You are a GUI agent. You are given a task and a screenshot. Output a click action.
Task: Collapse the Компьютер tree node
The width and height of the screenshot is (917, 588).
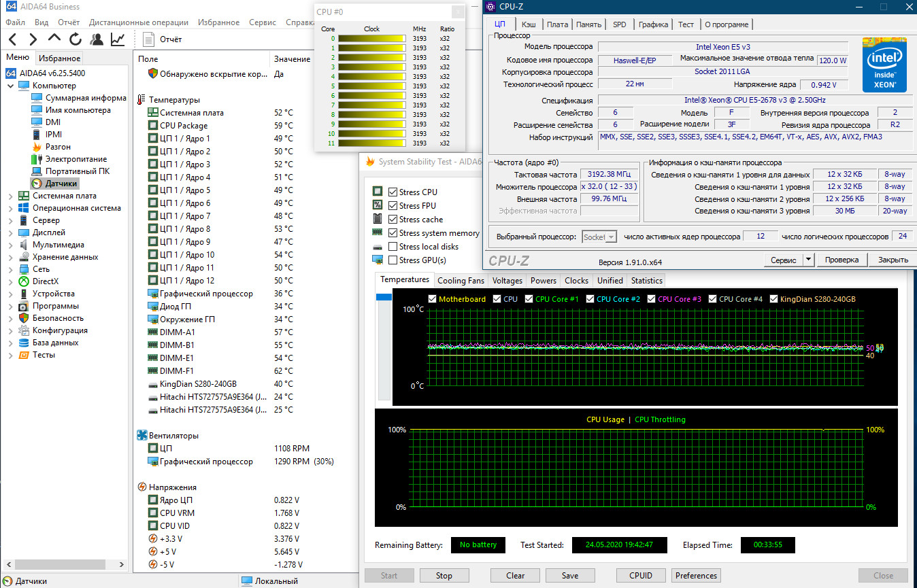pos(11,86)
